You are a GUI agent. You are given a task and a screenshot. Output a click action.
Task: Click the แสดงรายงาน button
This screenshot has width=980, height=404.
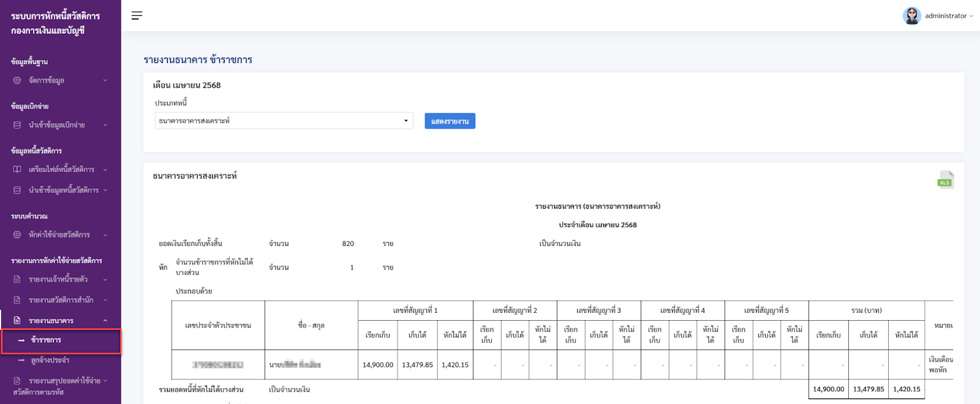tap(450, 121)
